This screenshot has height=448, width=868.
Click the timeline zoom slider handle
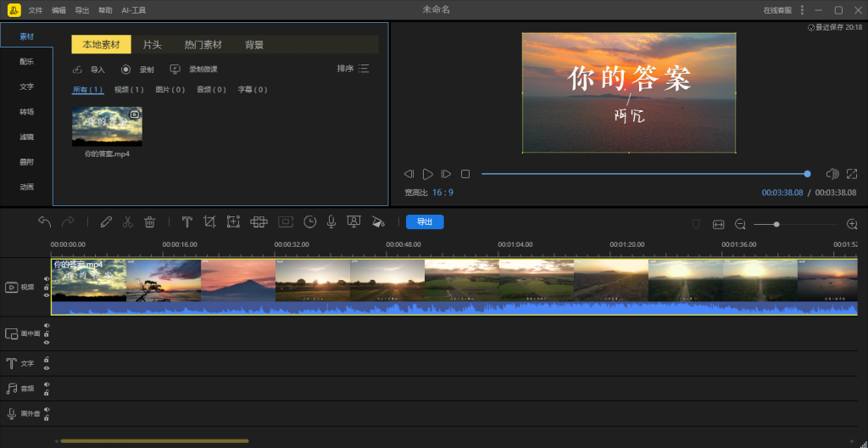point(776,224)
